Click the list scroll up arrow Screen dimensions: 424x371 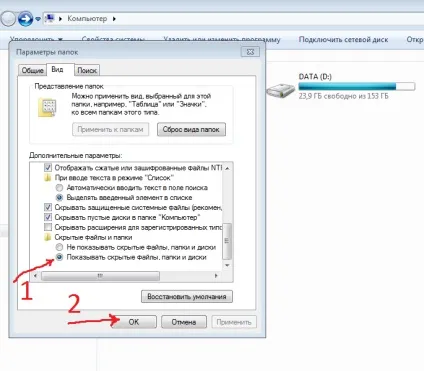point(227,169)
